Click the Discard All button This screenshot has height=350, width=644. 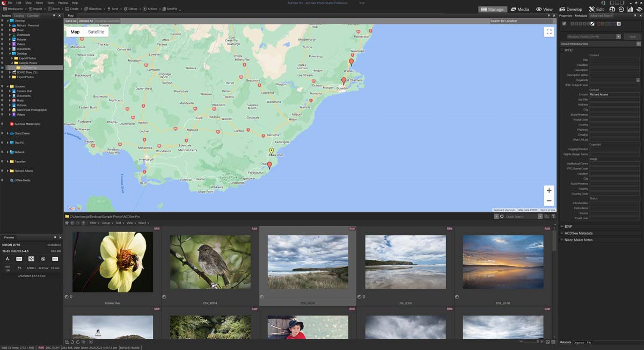(x=86, y=21)
